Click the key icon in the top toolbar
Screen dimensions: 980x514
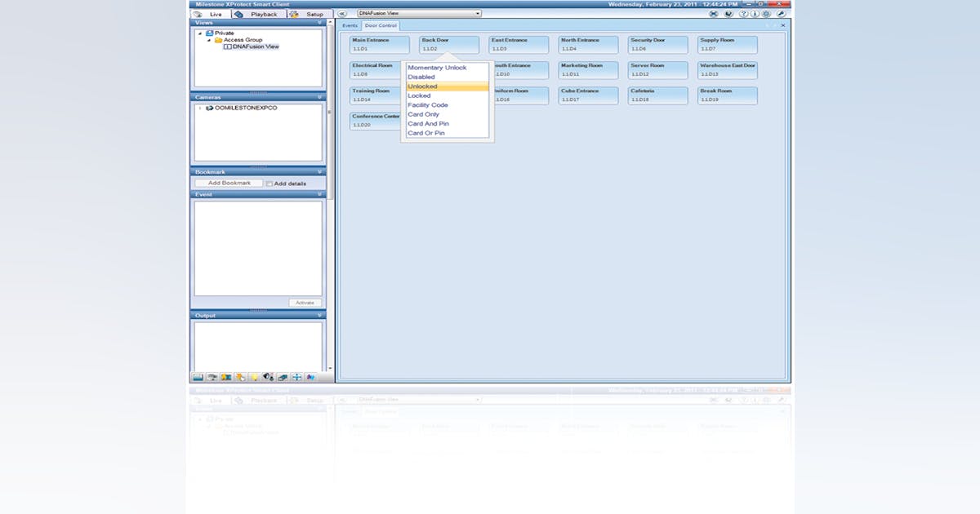click(782, 13)
